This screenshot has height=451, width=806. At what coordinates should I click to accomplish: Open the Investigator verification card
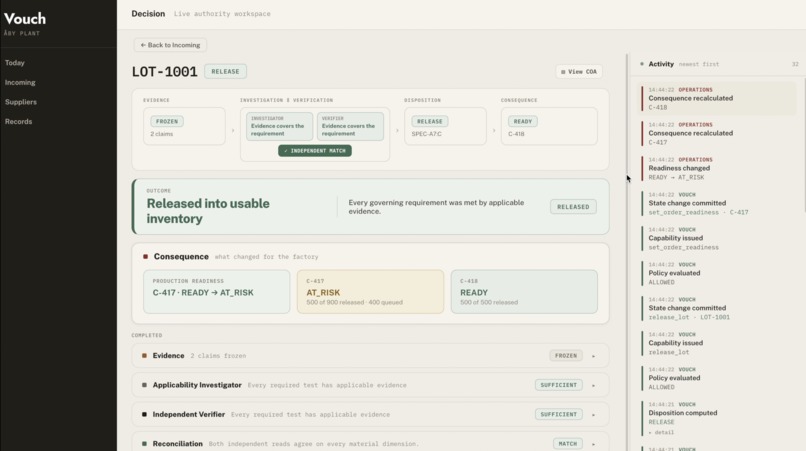279,126
